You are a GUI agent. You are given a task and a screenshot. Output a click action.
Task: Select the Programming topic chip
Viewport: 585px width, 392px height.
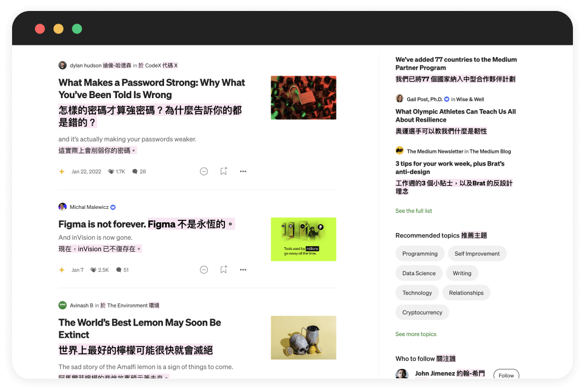pos(420,254)
